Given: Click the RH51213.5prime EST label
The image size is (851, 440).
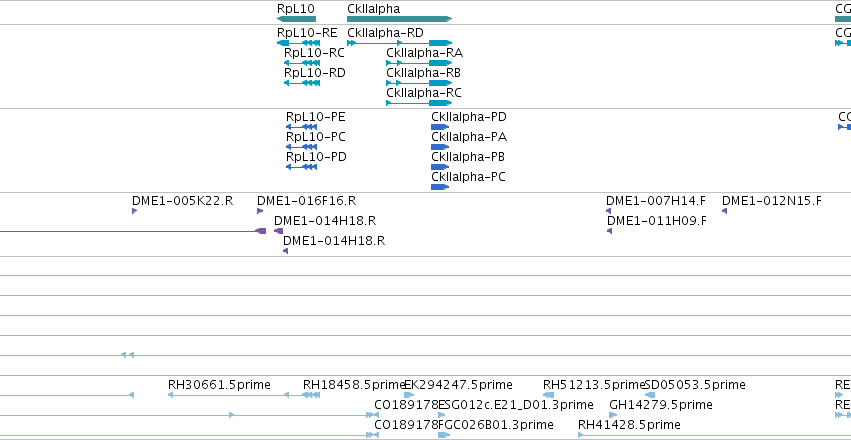Looking at the screenshot, I should click(x=594, y=385).
